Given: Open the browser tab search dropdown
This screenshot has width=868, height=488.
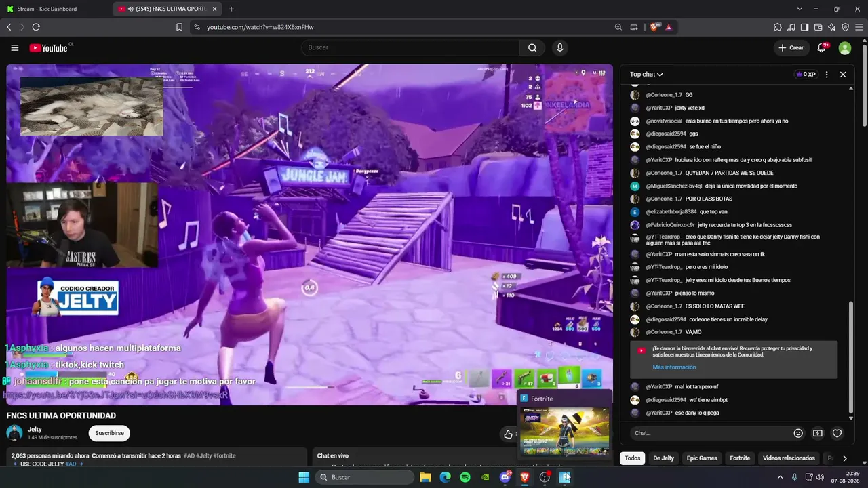Looking at the screenshot, I should coord(800,9).
